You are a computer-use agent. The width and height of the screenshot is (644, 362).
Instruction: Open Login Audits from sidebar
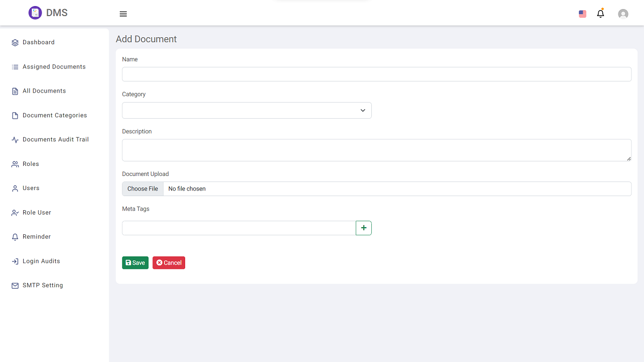[41, 261]
